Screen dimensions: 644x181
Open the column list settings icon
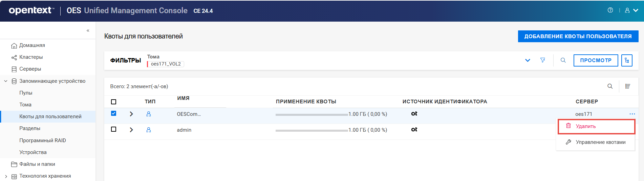pyautogui.click(x=627, y=86)
